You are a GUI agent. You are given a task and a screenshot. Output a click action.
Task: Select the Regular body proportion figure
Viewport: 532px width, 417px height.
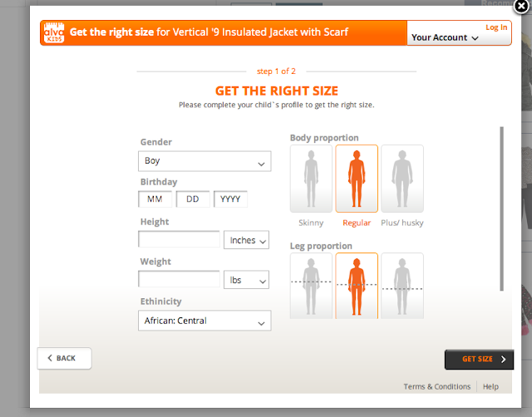click(357, 179)
